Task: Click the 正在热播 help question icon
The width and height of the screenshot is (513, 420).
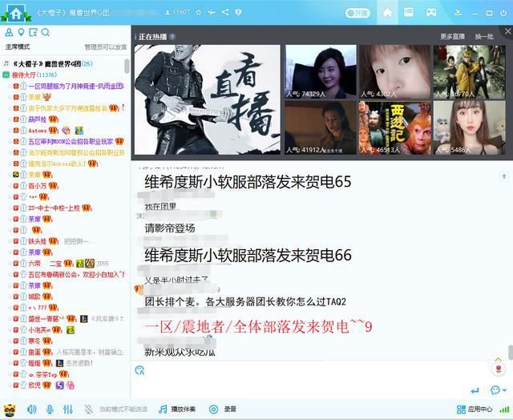Action: [x=172, y=37]
